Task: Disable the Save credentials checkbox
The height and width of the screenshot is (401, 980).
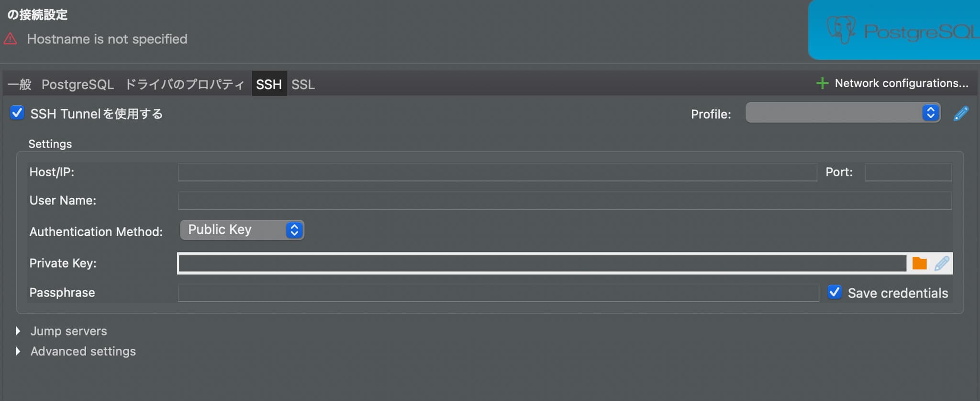Action: (835, 292)
